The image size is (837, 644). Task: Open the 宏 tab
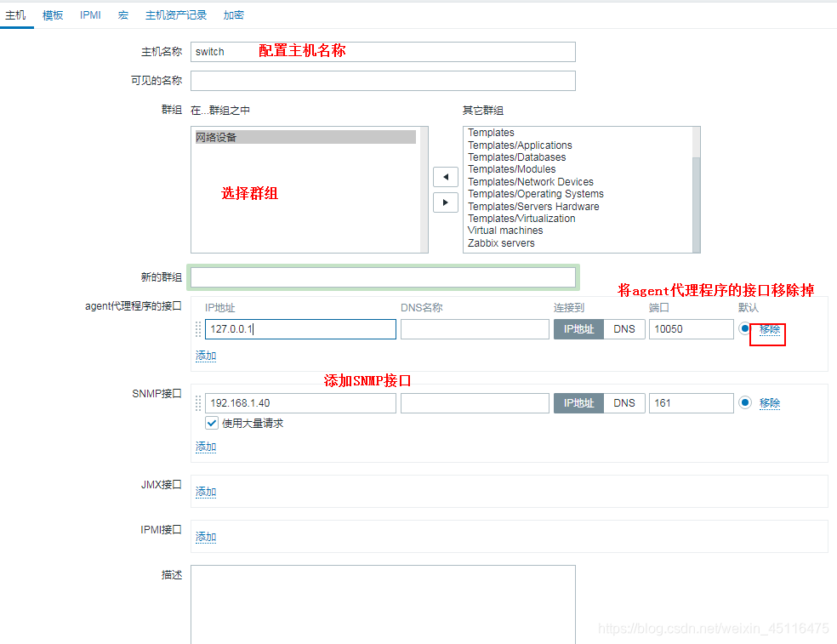(x=123, y=15)
